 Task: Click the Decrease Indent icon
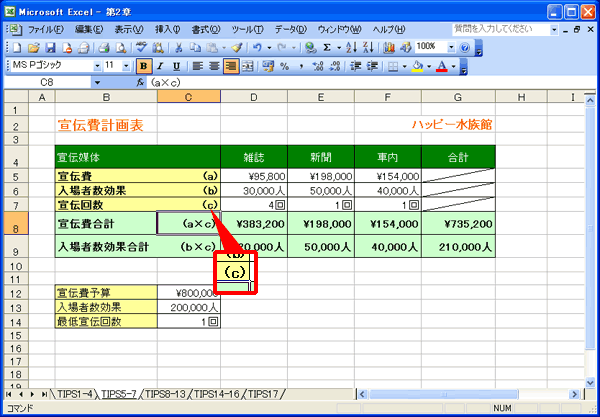[x=356, y=67]
